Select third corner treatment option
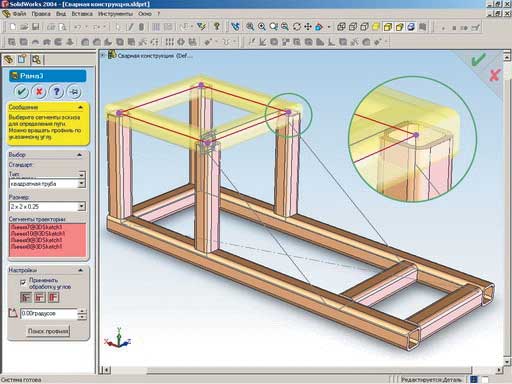 click(54, 297)
